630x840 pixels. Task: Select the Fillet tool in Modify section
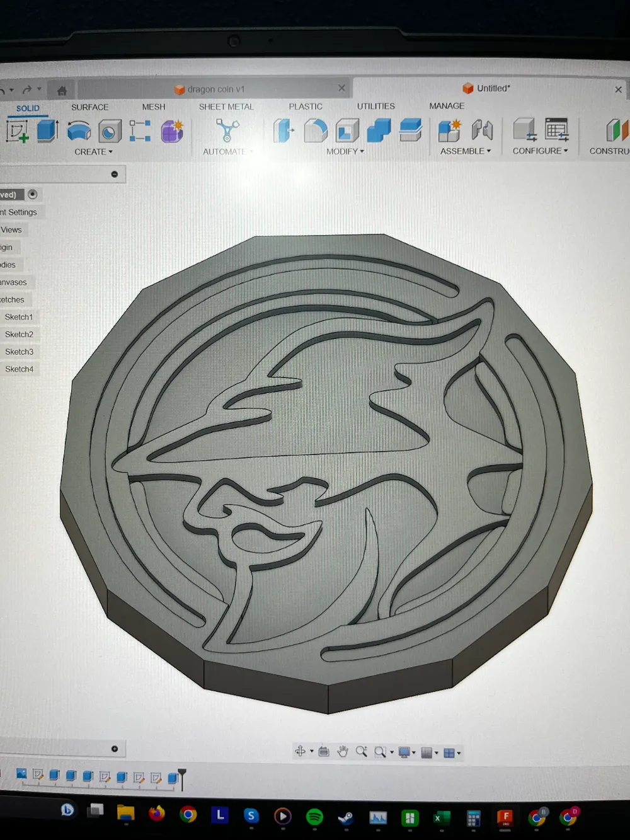(317, 130)
